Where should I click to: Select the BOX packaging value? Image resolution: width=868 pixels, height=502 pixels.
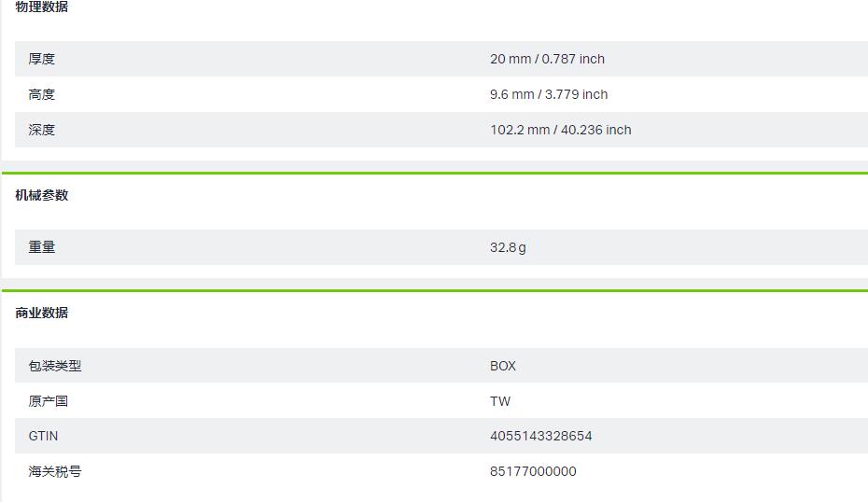[x=503, y=365]
